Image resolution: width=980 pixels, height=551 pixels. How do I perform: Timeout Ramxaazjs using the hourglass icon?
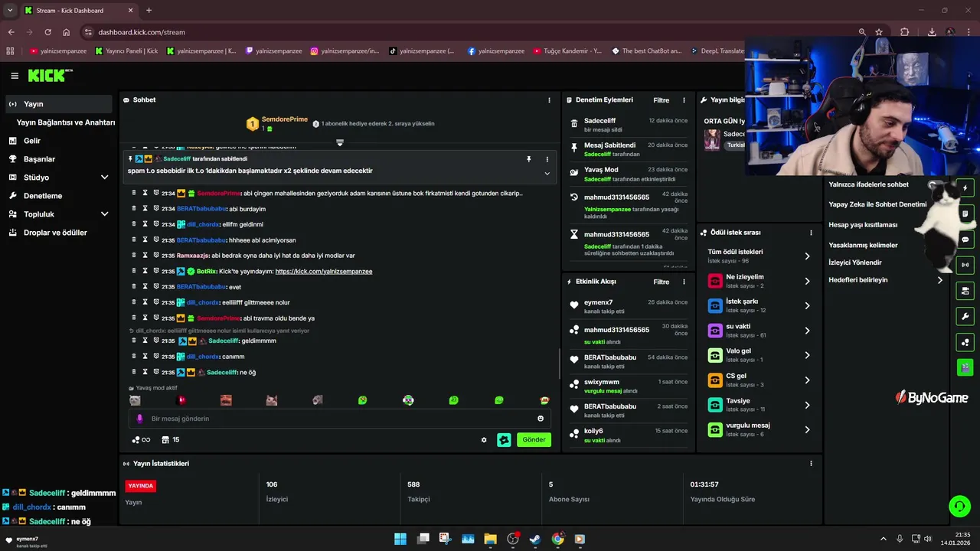pos(145,256)
